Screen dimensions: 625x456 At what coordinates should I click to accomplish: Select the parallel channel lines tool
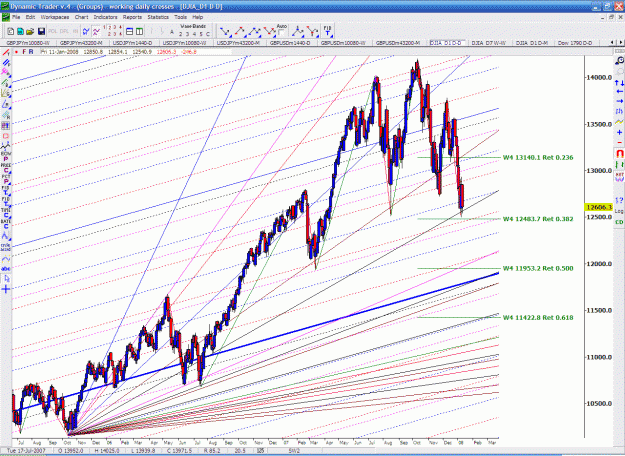pos(6,63)
